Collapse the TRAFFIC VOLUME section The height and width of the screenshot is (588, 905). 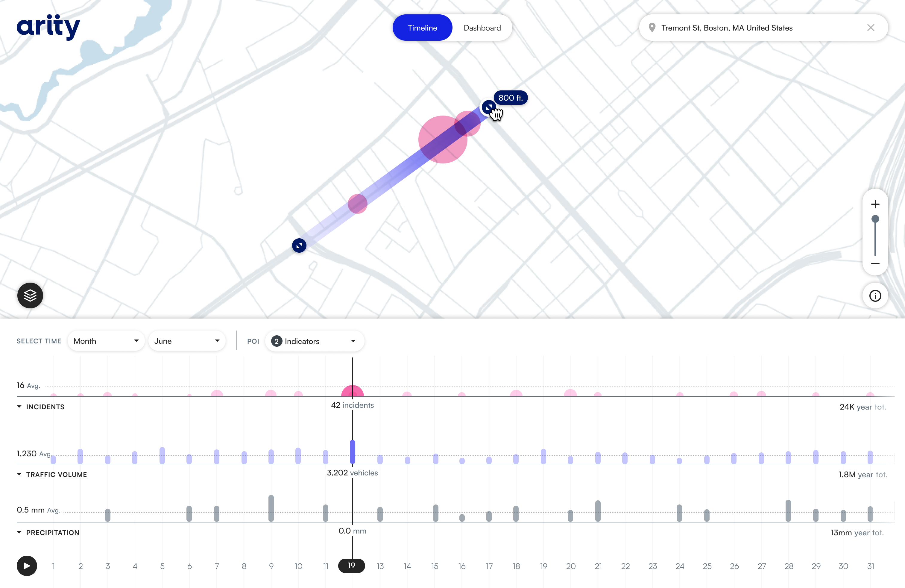pos(19,474)
